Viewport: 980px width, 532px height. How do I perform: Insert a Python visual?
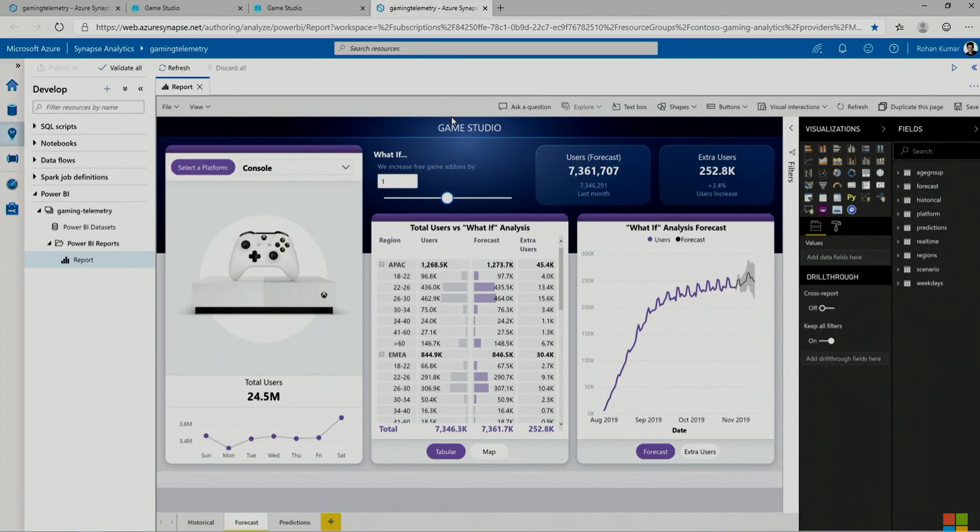click(x=851, y=197)
